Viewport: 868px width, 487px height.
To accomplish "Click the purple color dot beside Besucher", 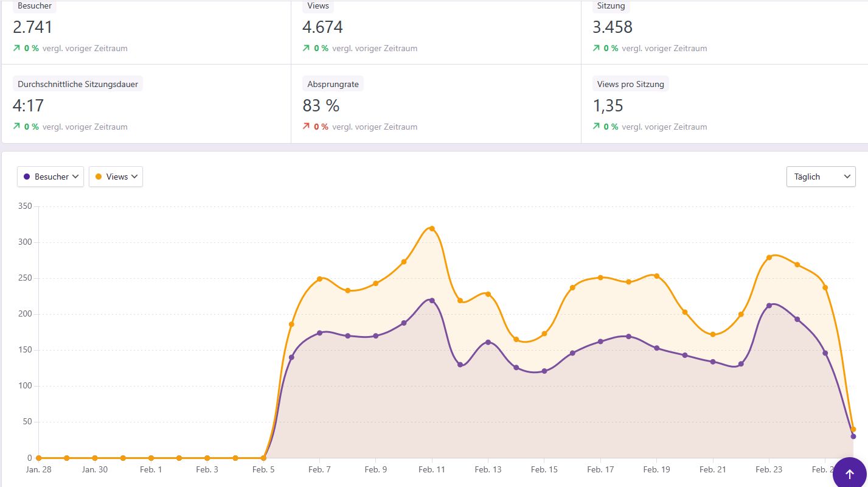I will (x=26, y=177).
